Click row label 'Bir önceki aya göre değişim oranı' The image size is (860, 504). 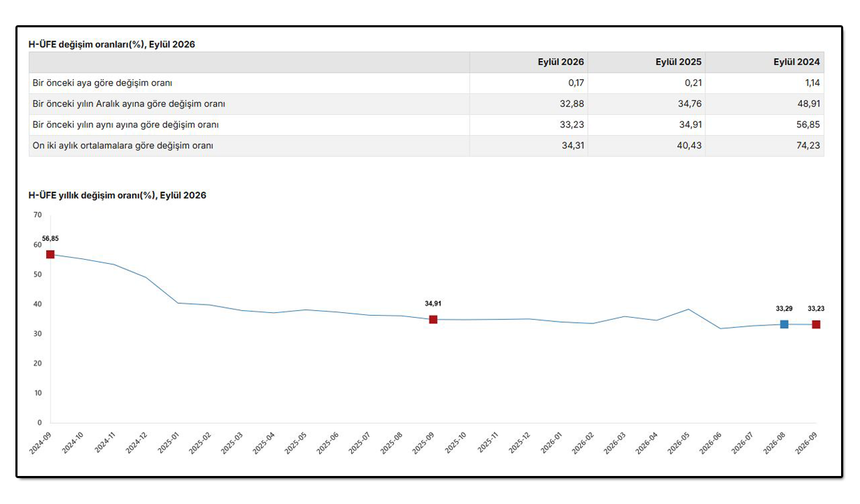click(x=103, y=83)
